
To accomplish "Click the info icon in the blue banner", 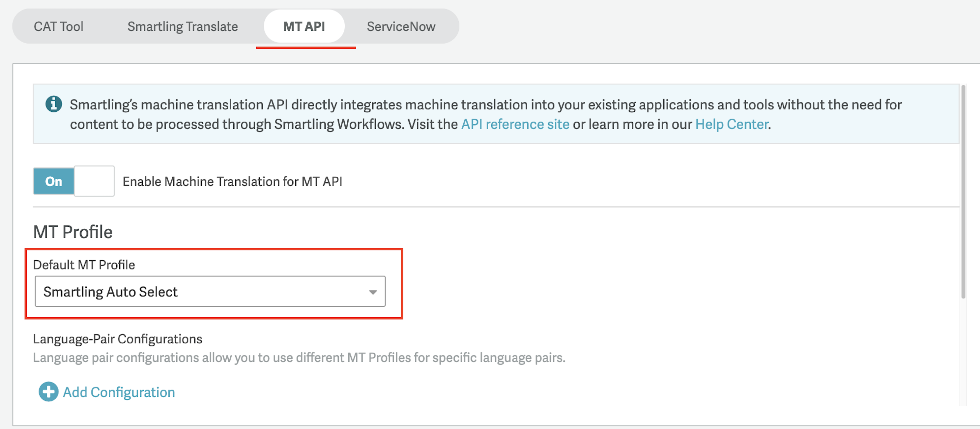I will (54, 104).
